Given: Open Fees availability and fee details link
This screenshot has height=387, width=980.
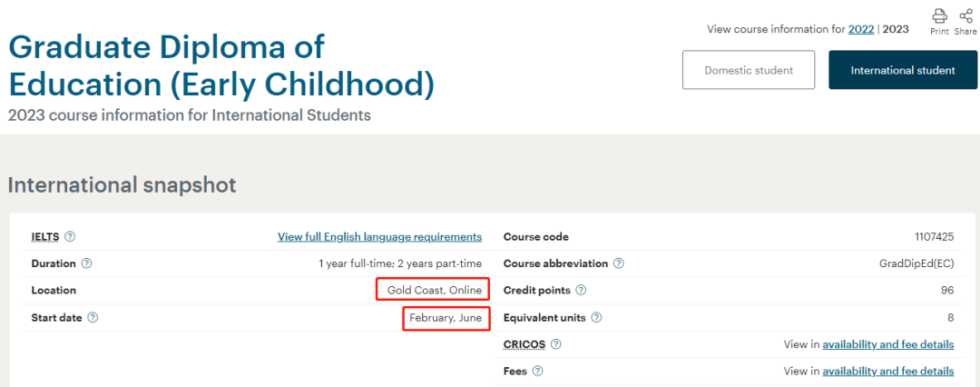Looking at the screenshot, I should coord(888,372).
